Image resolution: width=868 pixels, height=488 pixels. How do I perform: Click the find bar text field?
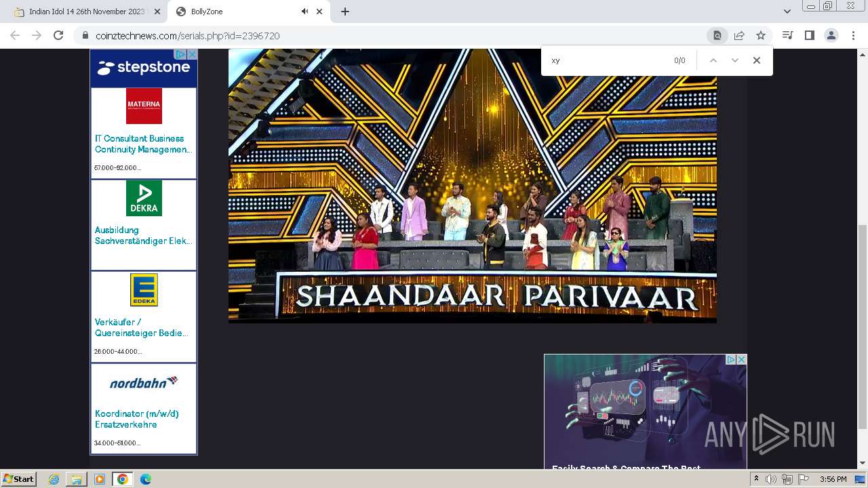point(608,60)
